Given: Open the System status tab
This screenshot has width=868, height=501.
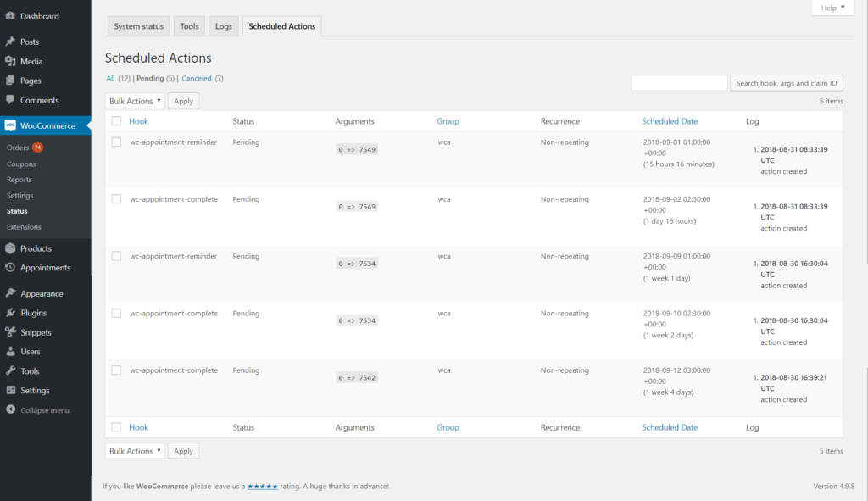Looking at the screenshot, I should [138, 25].
